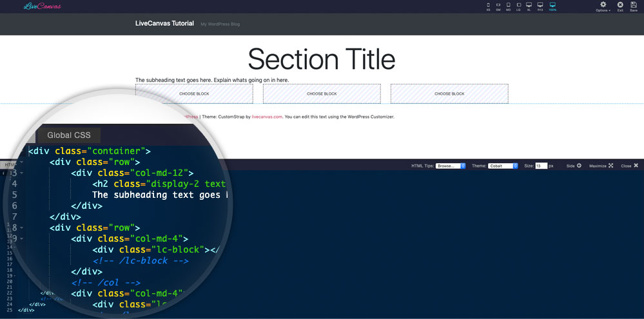Image resolution: width=644 pixels, height=319 pixels.
Task: Pick the XL desktop preview icon
Action: 529,5
